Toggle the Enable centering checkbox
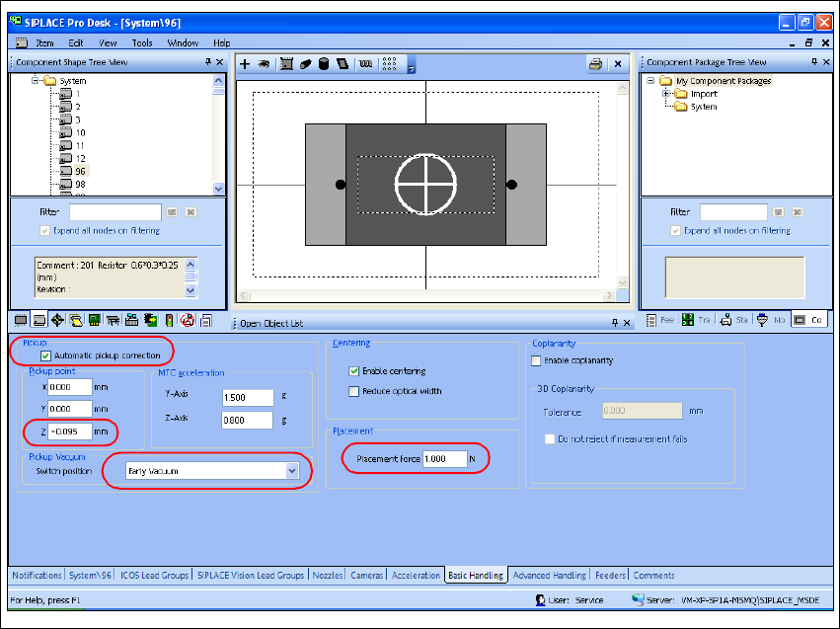Viewport: 840px width, 629px height. 354,371
